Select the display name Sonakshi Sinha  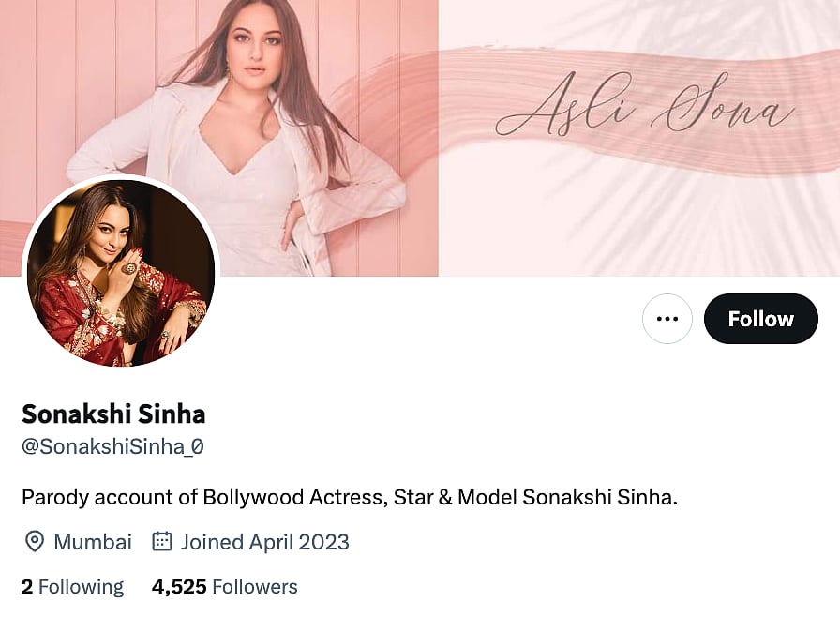coord(113,414)
